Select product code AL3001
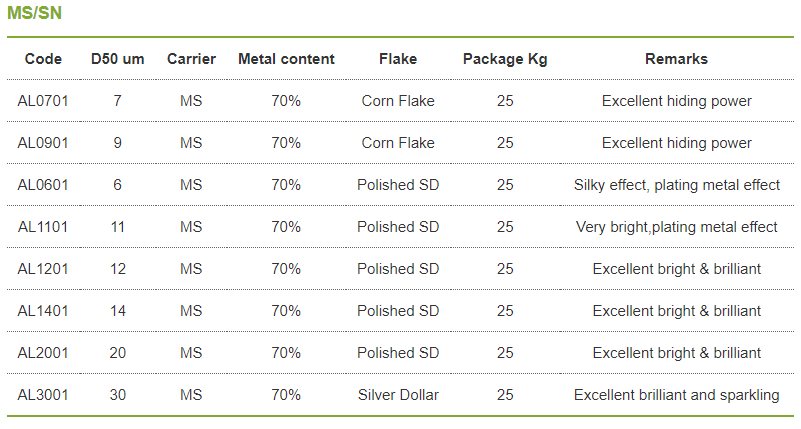801x429 pixels. pyautogui.click(x=43, y=394)
